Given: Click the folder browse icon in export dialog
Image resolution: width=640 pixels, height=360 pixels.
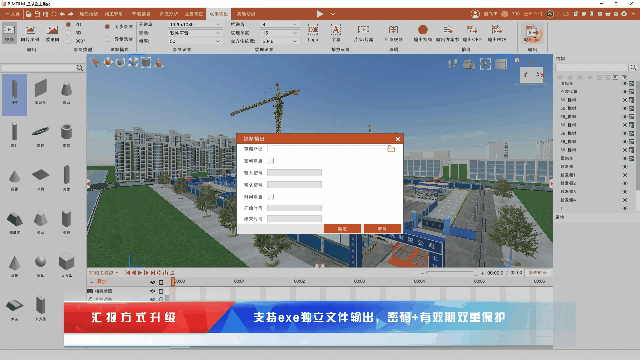Looking at the screenshot, I should pos(391,149).
